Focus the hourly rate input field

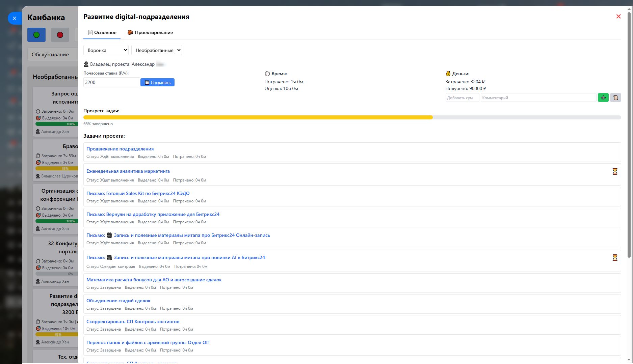point(111,82)
